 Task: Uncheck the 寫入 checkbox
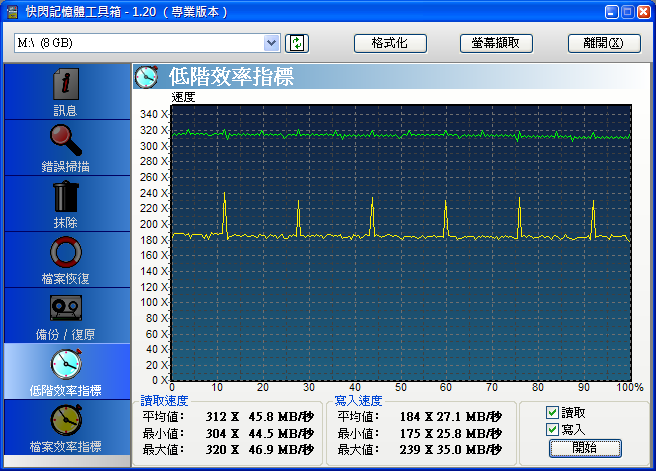[x=552, y=429]
